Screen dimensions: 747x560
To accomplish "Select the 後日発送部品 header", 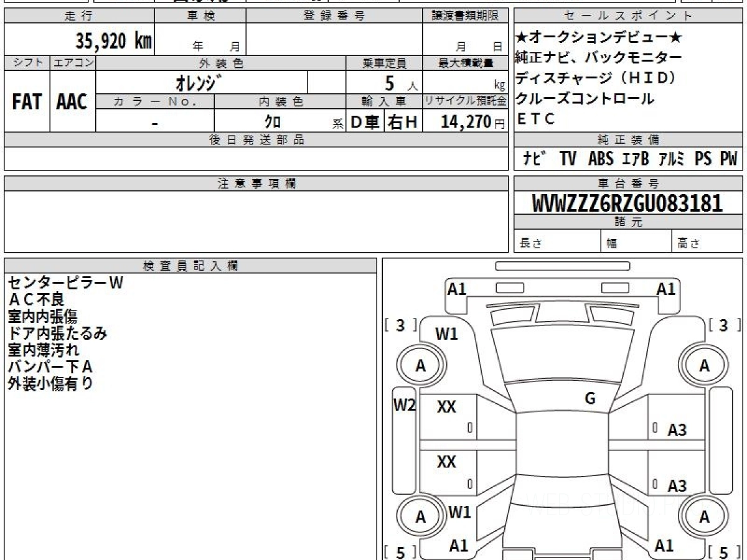I will click(256, 140).
